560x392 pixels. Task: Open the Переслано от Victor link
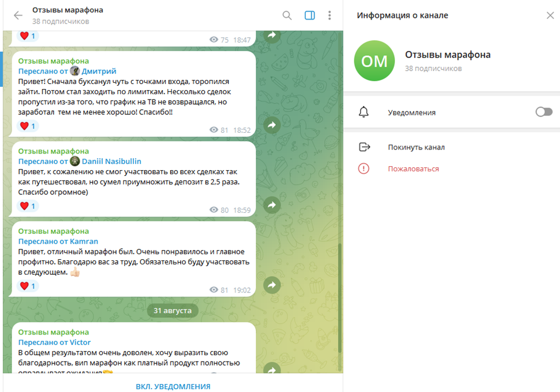click(54, 342)
